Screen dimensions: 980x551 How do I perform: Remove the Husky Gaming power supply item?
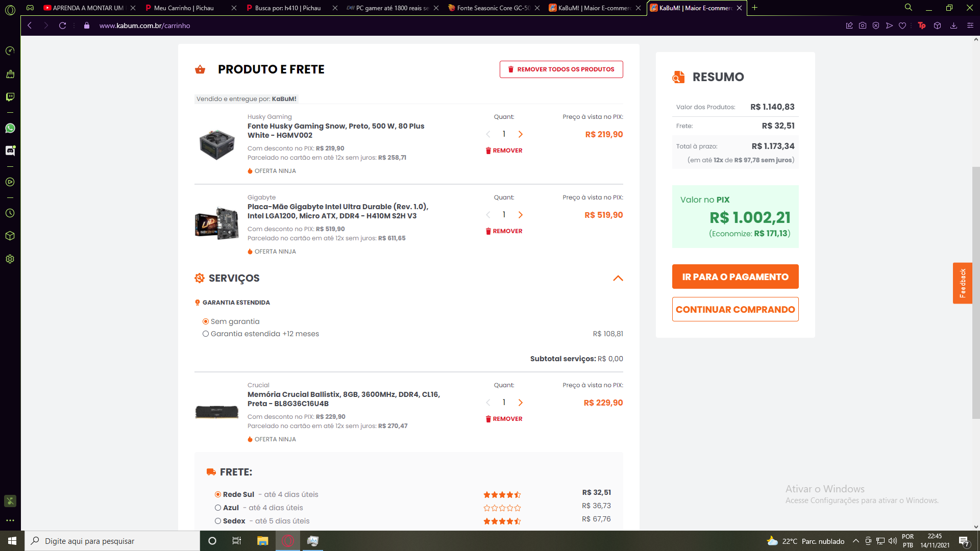click(x=504, y=151)
